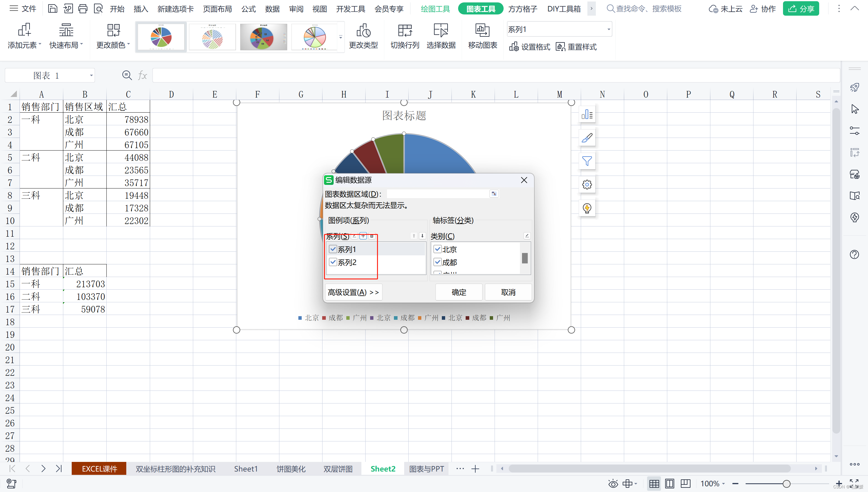Click the add series plus icon
The width and height of the screenshot is (868, 492).
[x=363, y=236]
